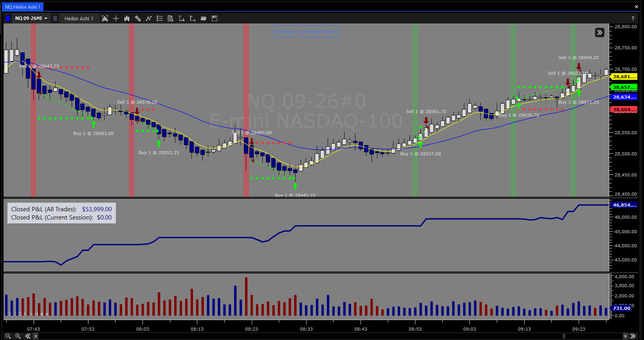Open the list-style toolbar icon
Screen dimensions: 644x340
(x=160, y=18)
